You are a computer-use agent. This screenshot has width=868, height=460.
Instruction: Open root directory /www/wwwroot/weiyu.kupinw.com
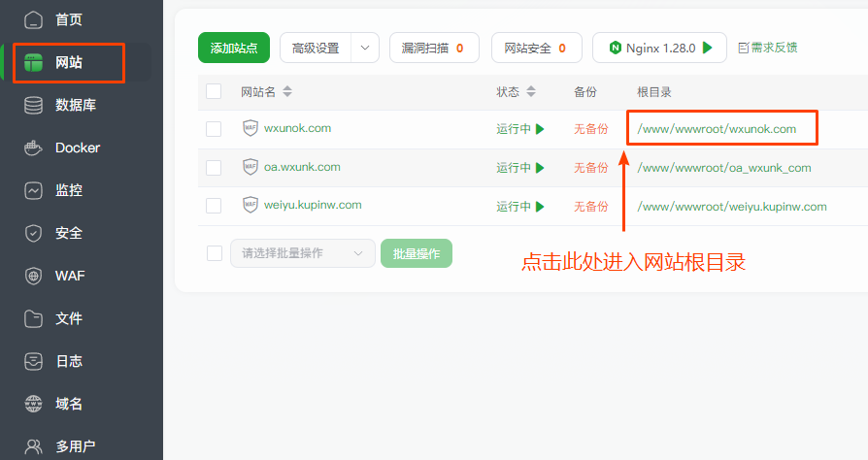(x=732, y=207)
